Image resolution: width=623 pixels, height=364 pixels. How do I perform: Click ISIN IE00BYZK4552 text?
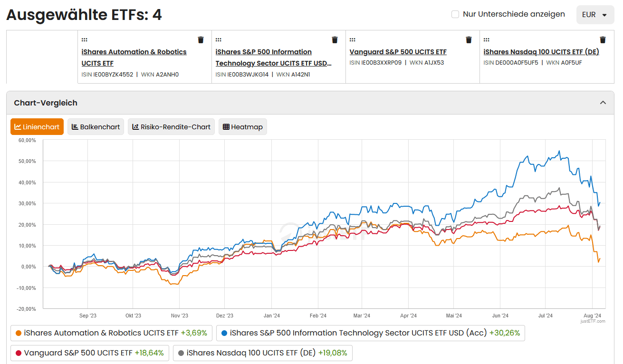click(107, 75)
